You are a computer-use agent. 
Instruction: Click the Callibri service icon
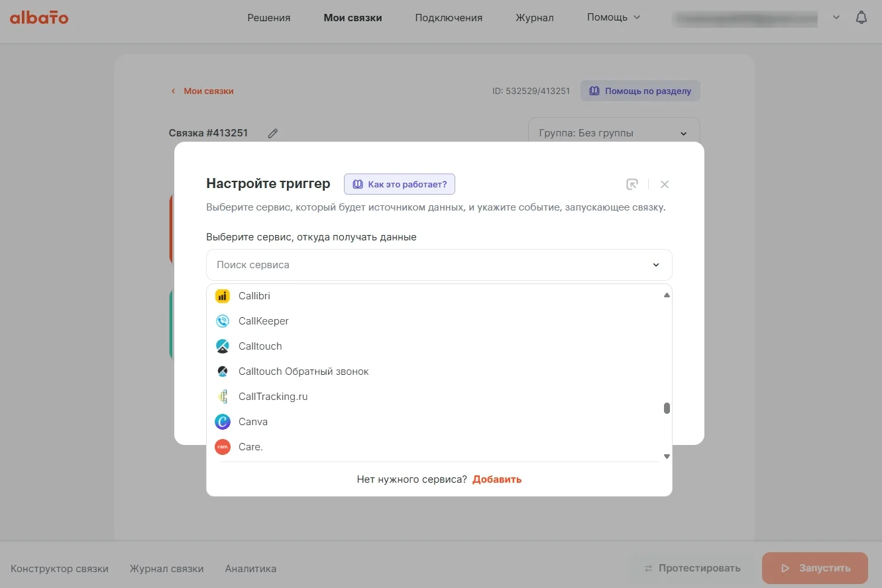pos(223,296)
